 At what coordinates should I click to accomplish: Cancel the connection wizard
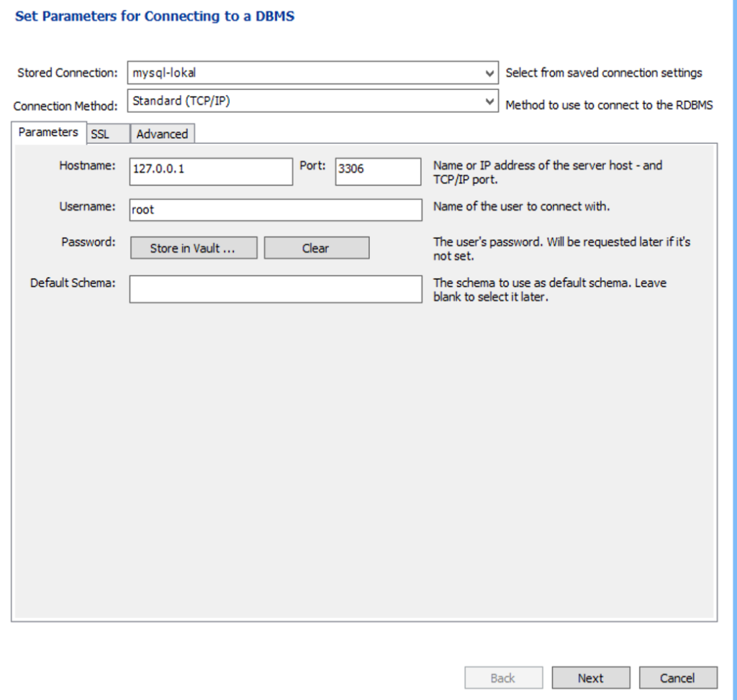[x=678, y=678]
